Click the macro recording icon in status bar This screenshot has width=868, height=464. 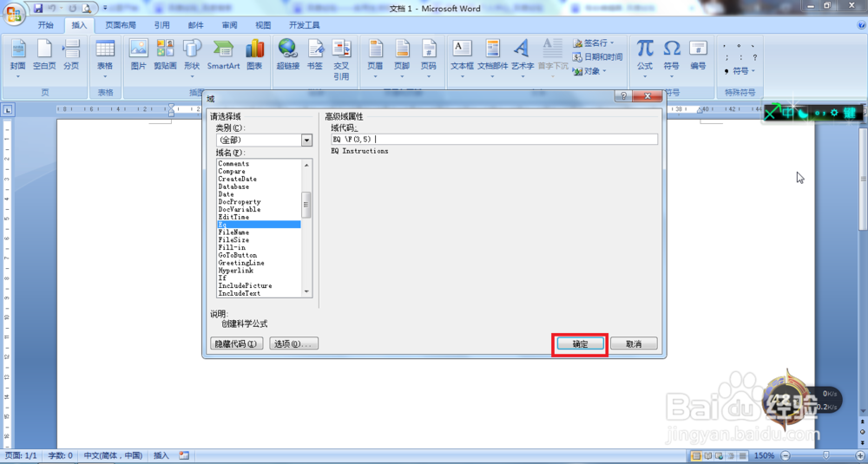[184, 455]
